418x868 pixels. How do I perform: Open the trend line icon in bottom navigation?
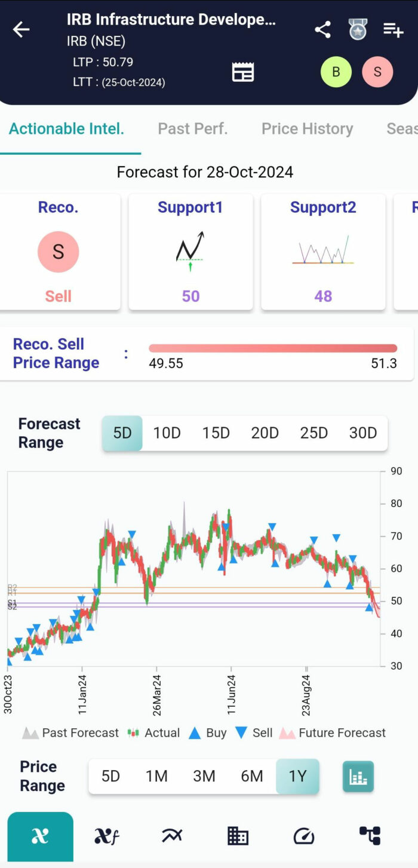tap(172, 836)
